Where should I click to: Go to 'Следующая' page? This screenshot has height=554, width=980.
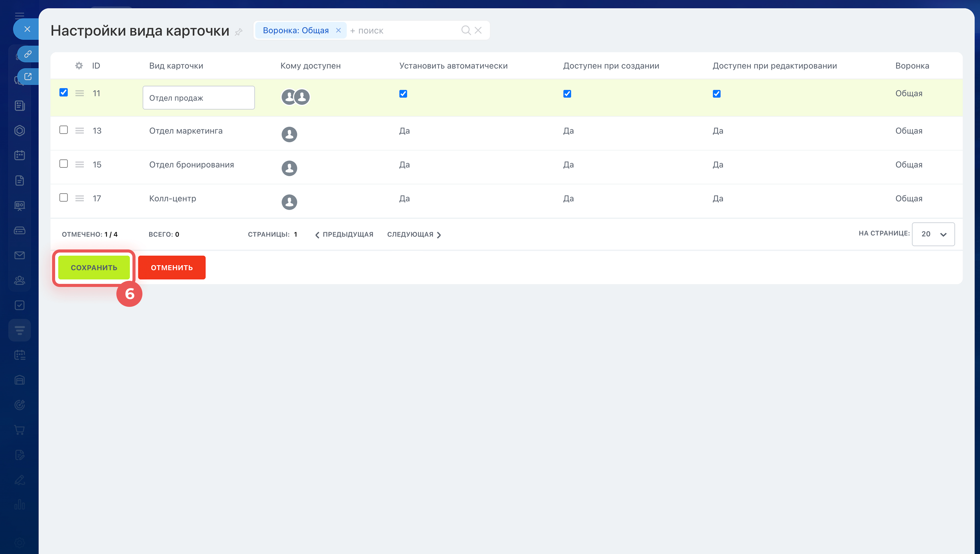(x=414, y=234)
